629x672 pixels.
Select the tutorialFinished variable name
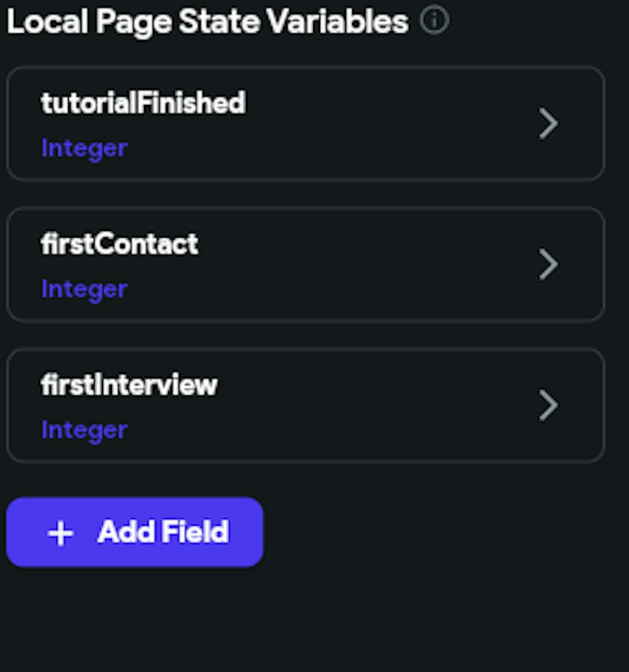point(143,103)
